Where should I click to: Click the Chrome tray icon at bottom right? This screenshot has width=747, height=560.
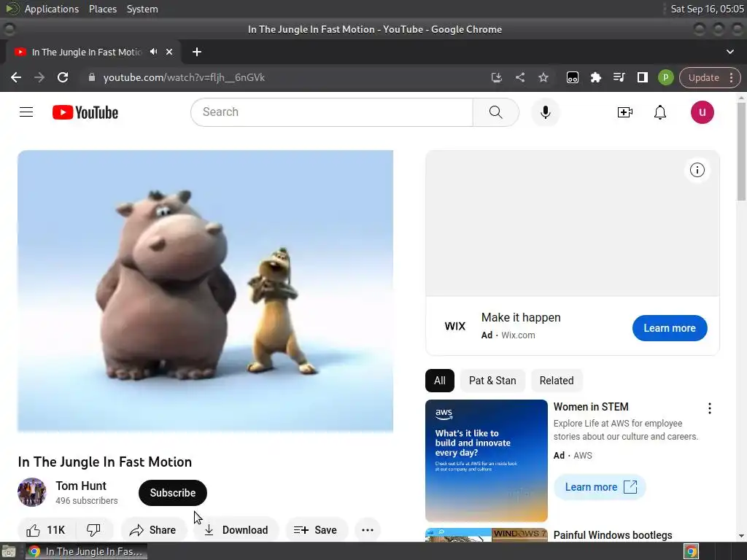coord(692,551)
